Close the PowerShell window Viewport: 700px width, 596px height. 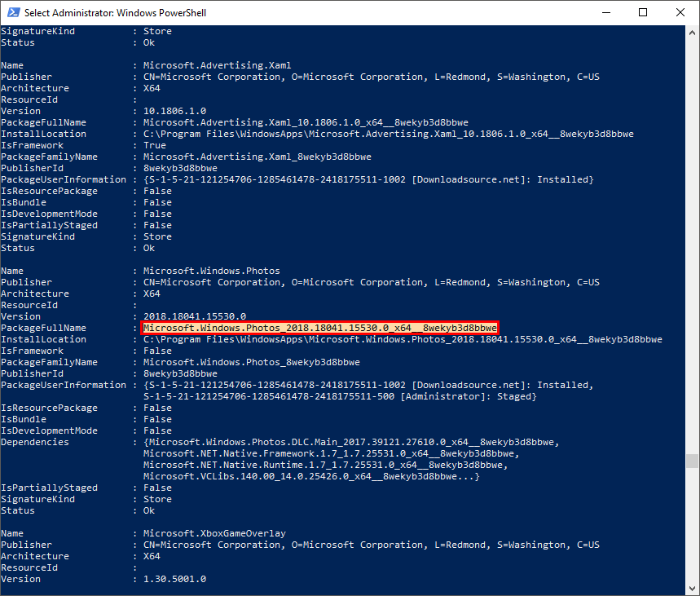click(x=680, y=12)
